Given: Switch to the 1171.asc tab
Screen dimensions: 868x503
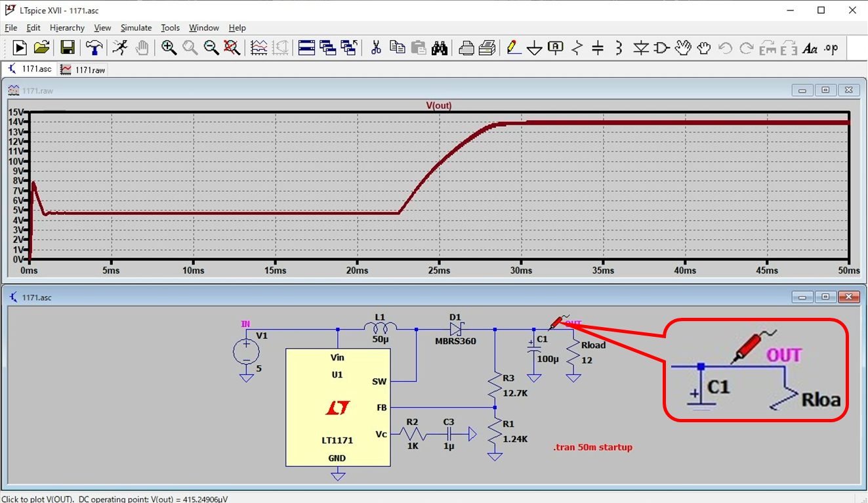Looking at the screenshot, I should [x=30, y=69].
